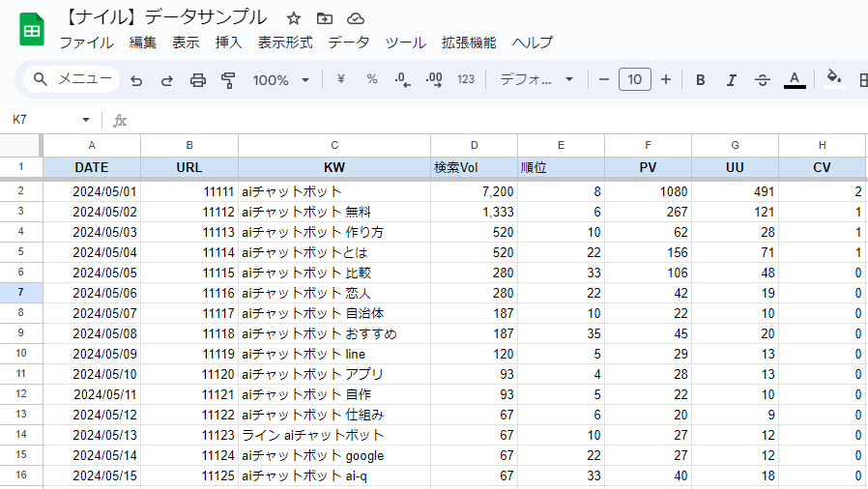This screenshot has height=489, width=868.
Task: Open the ファイル menu
Action: pos(86,43)
